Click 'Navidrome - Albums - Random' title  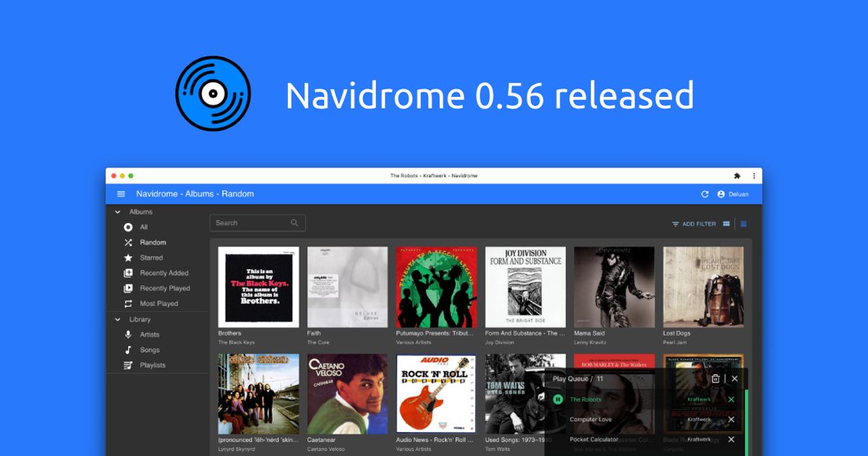pyautogui.click(x=195, y=194)
